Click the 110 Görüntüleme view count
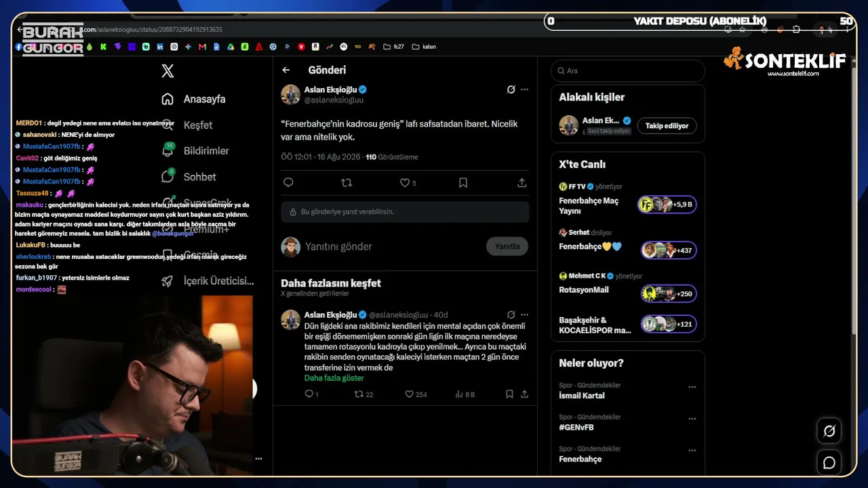Image resolution: width=868 pixels, height=488 pixels. (x=392, y=157)
